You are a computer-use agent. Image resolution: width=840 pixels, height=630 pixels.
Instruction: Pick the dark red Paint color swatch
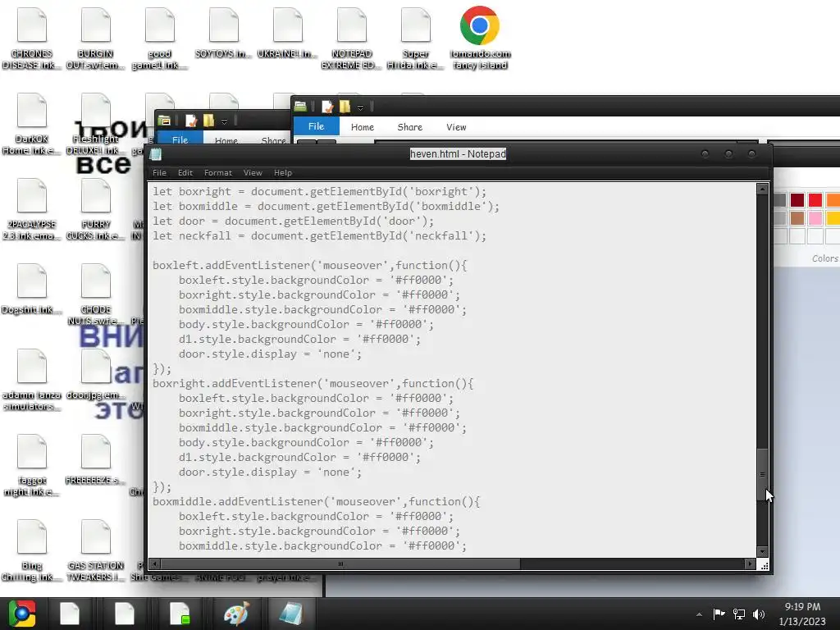(797, 200)
